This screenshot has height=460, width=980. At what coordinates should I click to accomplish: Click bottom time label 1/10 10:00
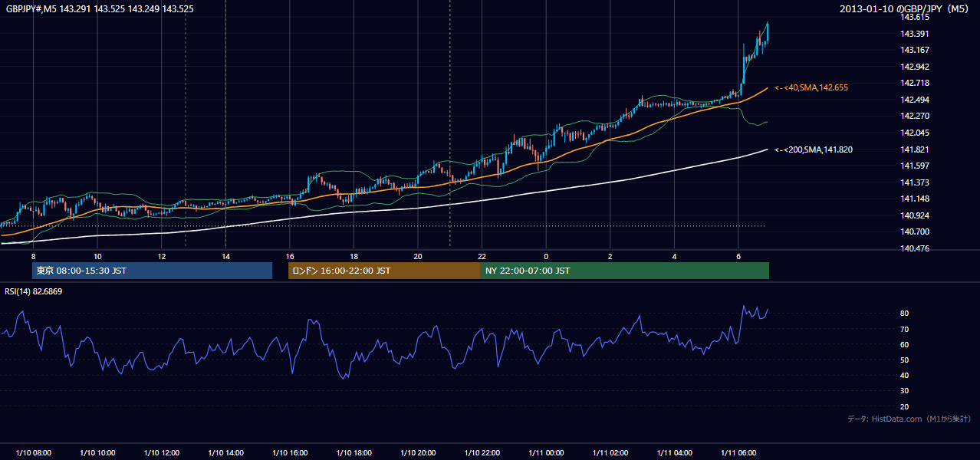point(97,453)
